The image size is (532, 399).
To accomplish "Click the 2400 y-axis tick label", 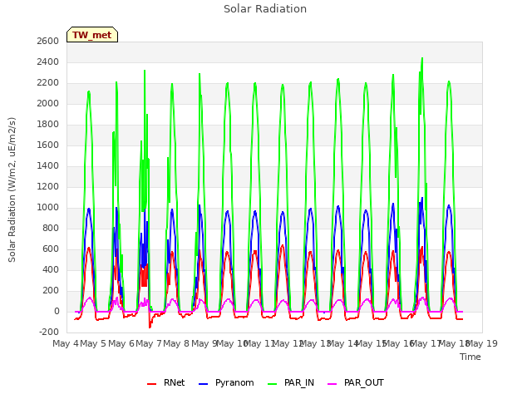I will 48,62.
